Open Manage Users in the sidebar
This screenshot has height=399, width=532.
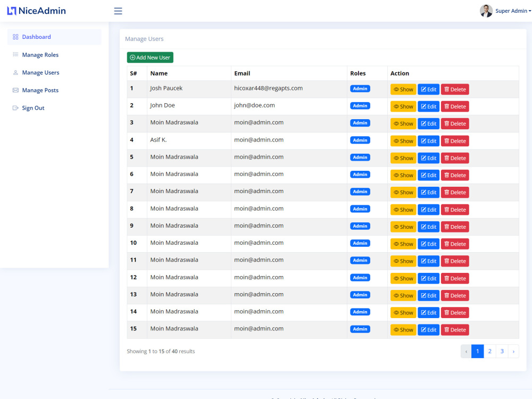click(54, 72)
